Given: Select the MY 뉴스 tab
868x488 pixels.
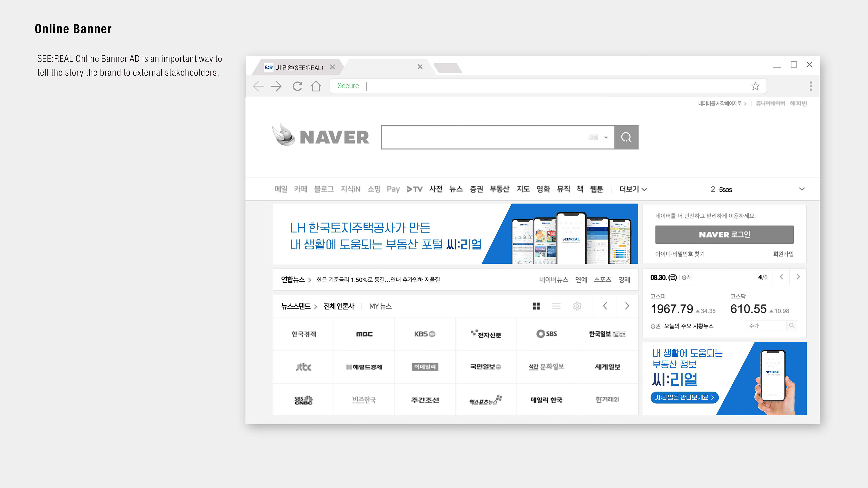Looking at the screenshot, I should pyautogui.click(x=380, y=306).
